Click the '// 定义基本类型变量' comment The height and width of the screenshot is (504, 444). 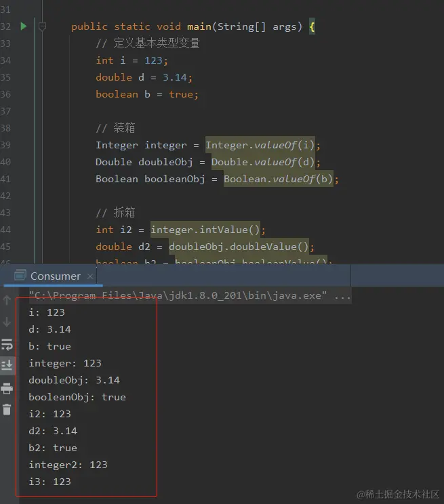[x=148, y=43]
